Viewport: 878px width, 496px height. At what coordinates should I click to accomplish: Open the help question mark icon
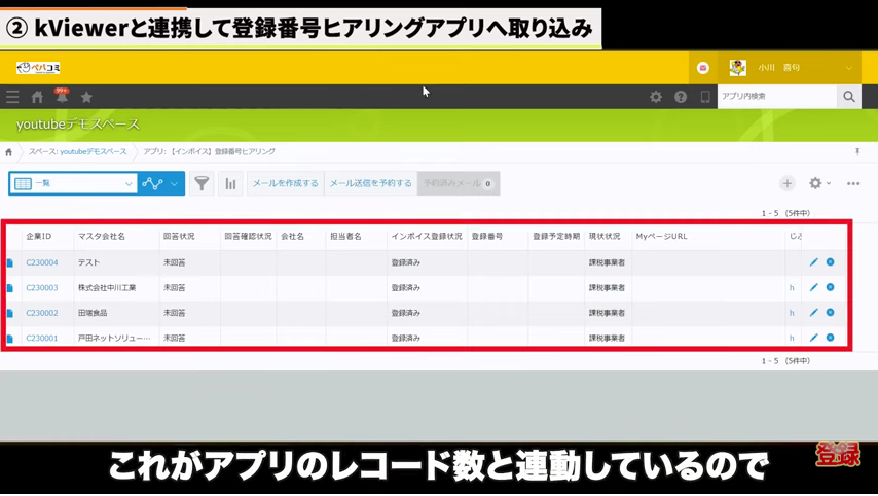click(680, 97)
